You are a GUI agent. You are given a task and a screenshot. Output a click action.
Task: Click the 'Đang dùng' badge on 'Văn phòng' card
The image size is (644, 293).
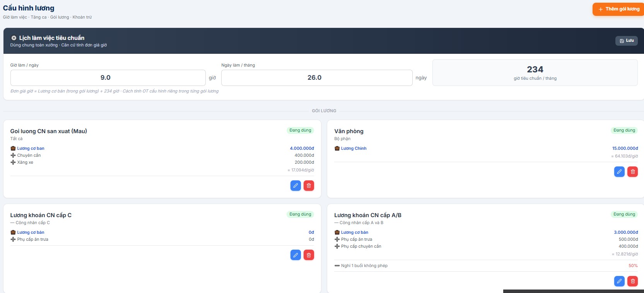click(x=624, y=130)
